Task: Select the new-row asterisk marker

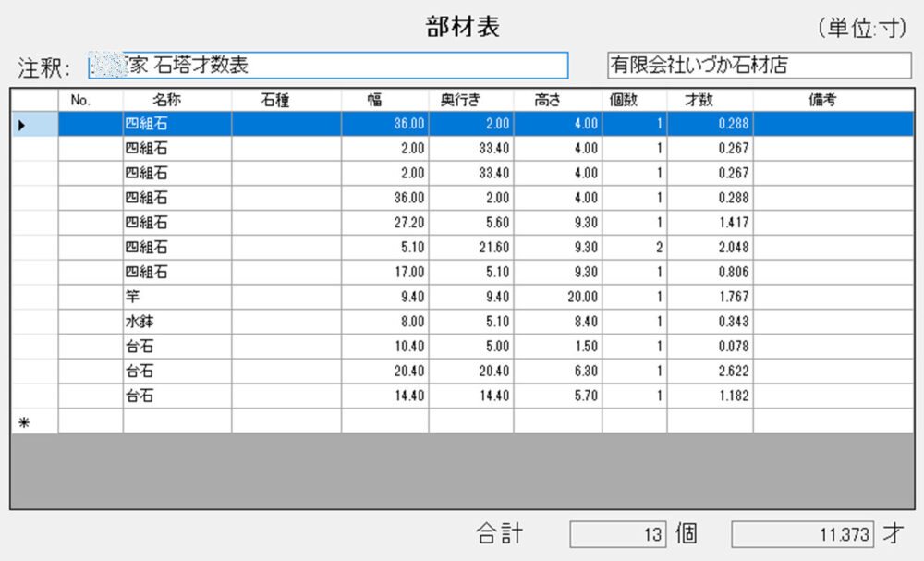Action: (x=23, y=421)
